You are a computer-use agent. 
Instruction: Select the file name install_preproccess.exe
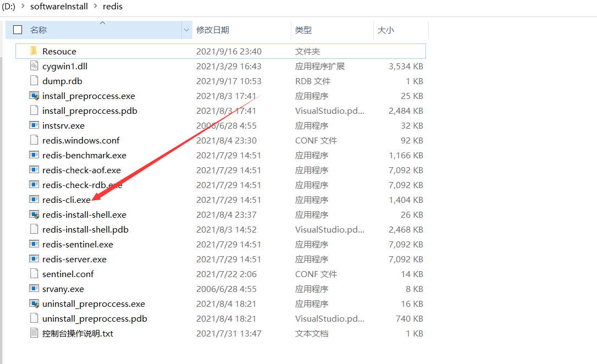(89, 96)
